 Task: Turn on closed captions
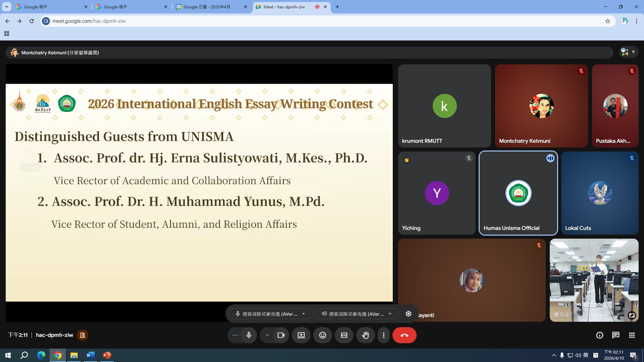pos(344,335)
